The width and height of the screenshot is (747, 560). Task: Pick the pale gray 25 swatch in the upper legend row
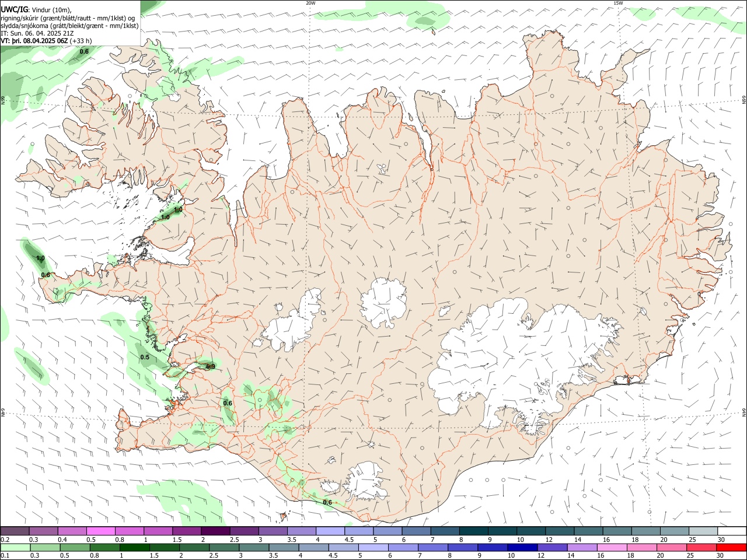pos(703,531)
